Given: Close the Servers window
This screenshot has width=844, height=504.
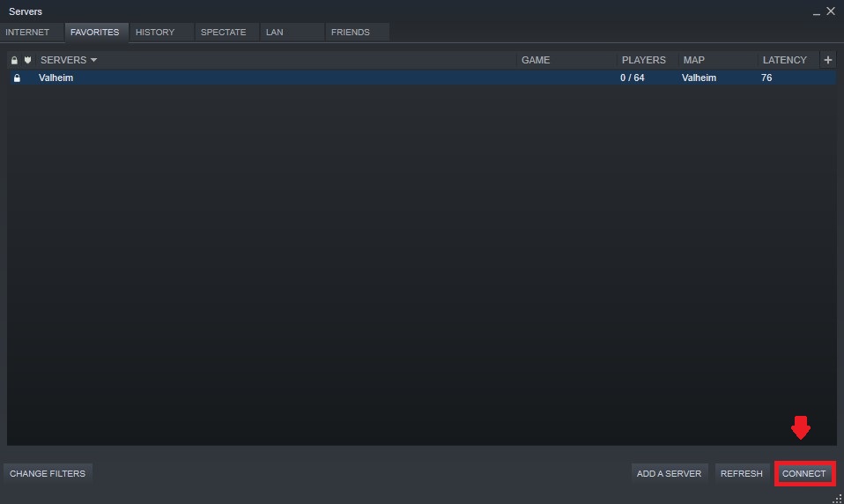Looking at the screenshot, I should (x=831, y=11).
